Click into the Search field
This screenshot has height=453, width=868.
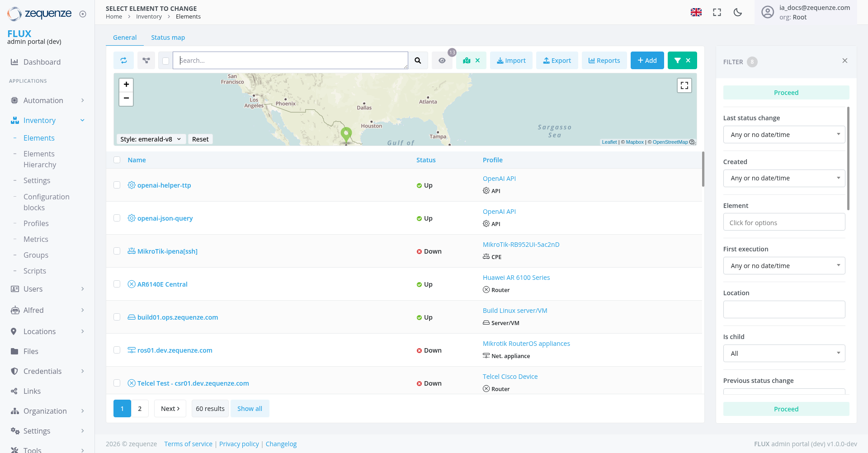(x=290, y=61)
